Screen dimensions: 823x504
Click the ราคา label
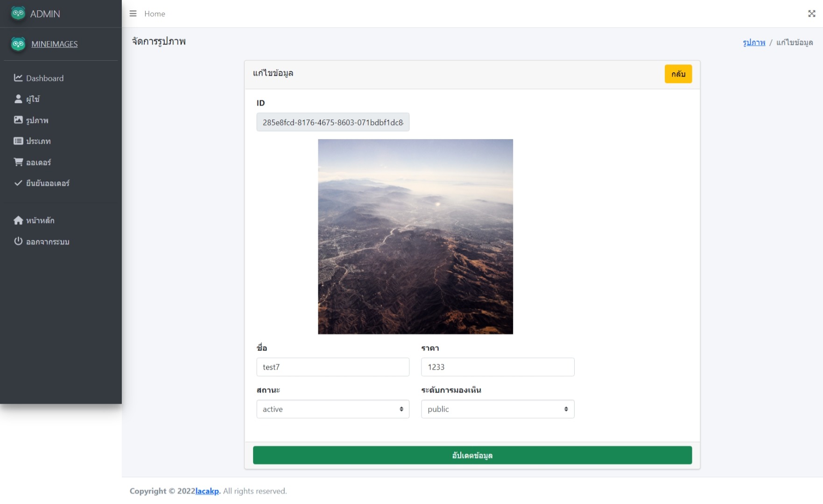[x=430, y=348]
